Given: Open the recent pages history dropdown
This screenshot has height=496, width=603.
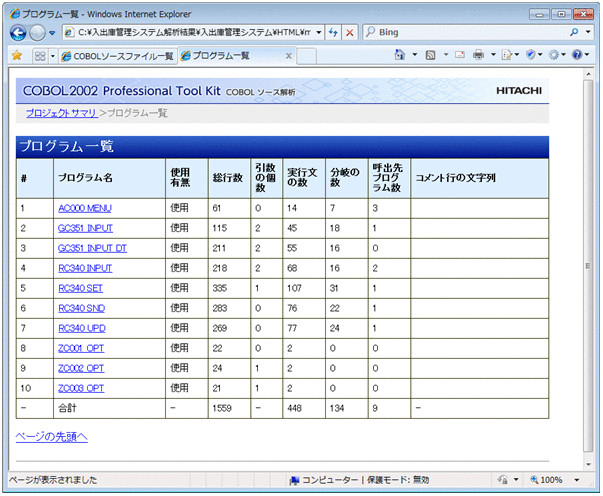Looking at the screenshot, I should tap(52, 33).
